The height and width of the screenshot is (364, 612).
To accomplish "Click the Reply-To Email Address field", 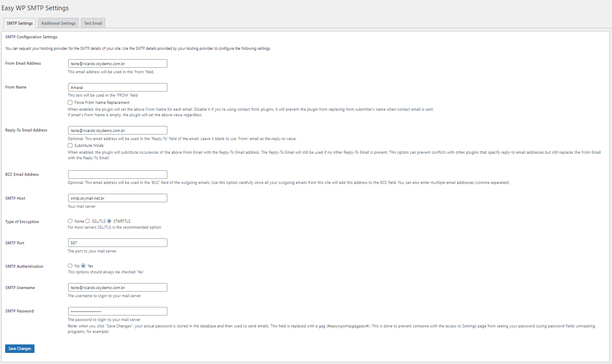I will click(118, 130).
